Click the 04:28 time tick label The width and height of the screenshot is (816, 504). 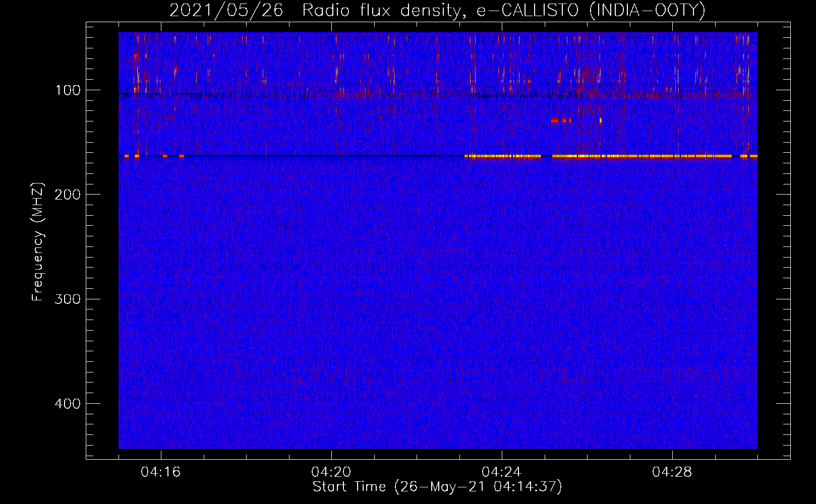(x=672, y=472)
